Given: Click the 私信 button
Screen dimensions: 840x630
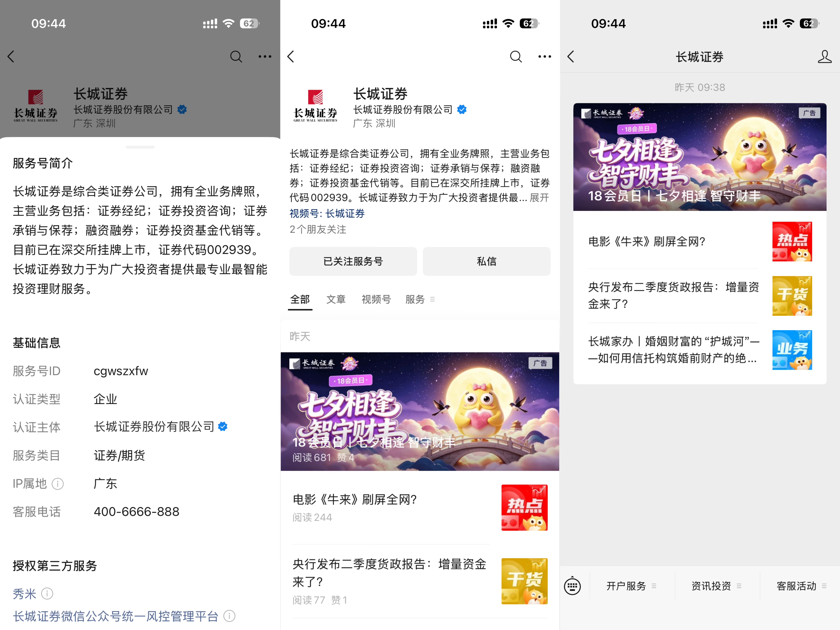Looking at the screenshot, I should point(486,261).
